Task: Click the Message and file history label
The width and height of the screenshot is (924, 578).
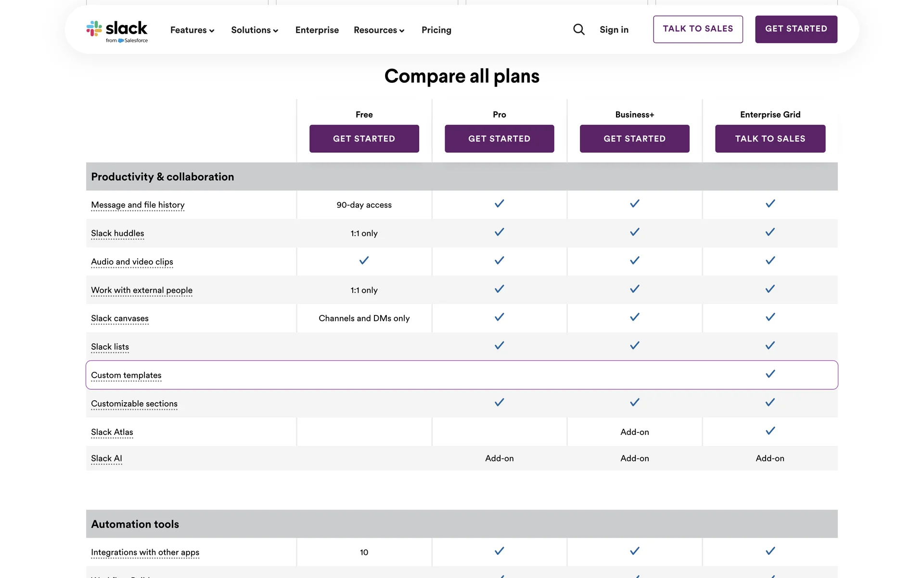Action: 138,205
